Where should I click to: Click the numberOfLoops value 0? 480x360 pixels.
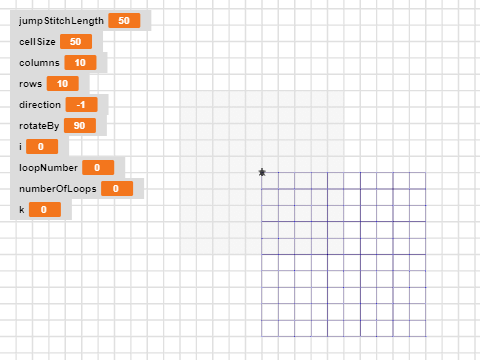117,189
